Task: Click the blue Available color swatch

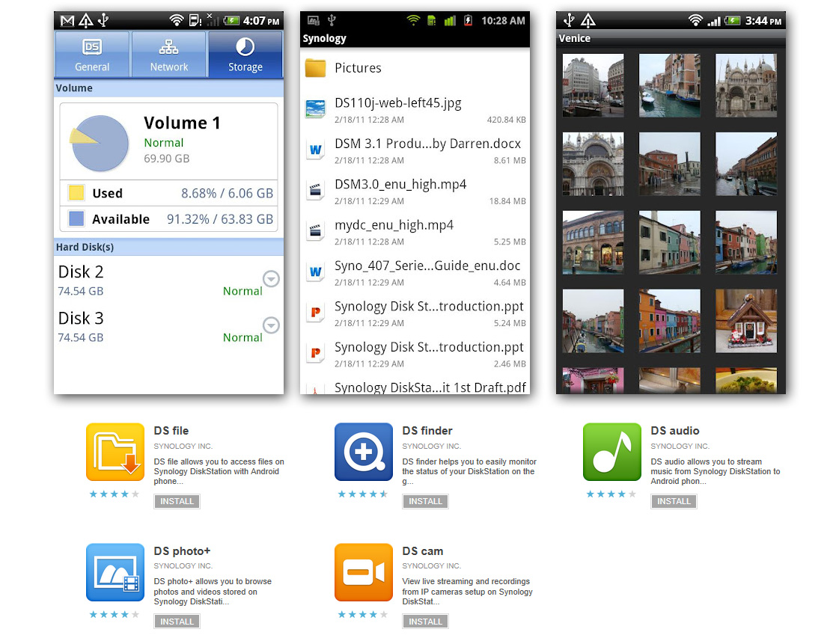Action: point(76,218)
